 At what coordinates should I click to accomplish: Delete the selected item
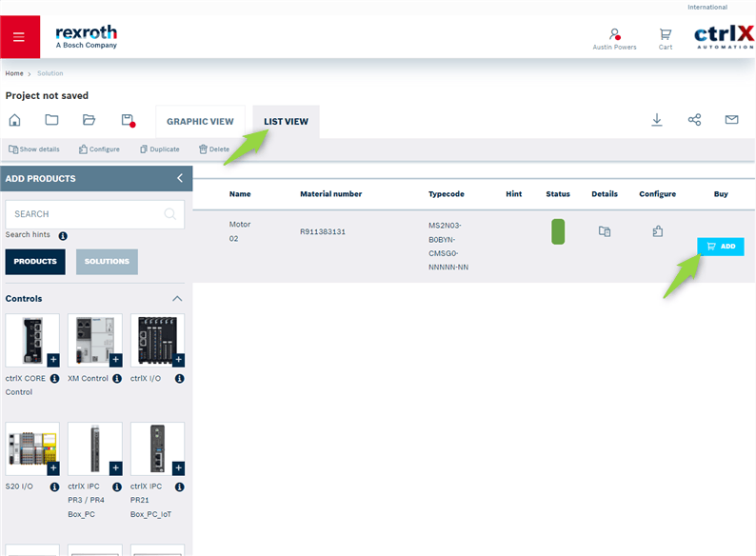tap(214, 149)
